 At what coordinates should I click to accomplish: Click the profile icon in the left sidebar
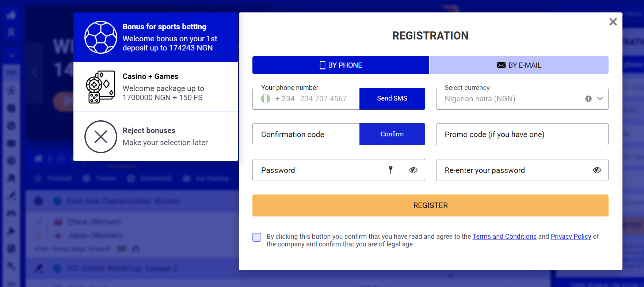click(11, 33)
